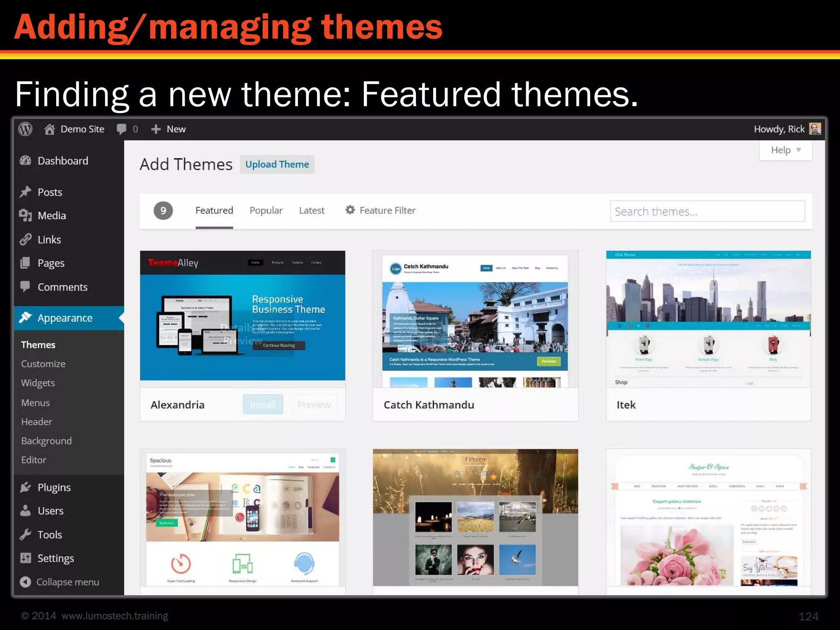The image size is (840, 630).
Task: Click the Itek theme screenshot
Action: [x=708, y=319]
